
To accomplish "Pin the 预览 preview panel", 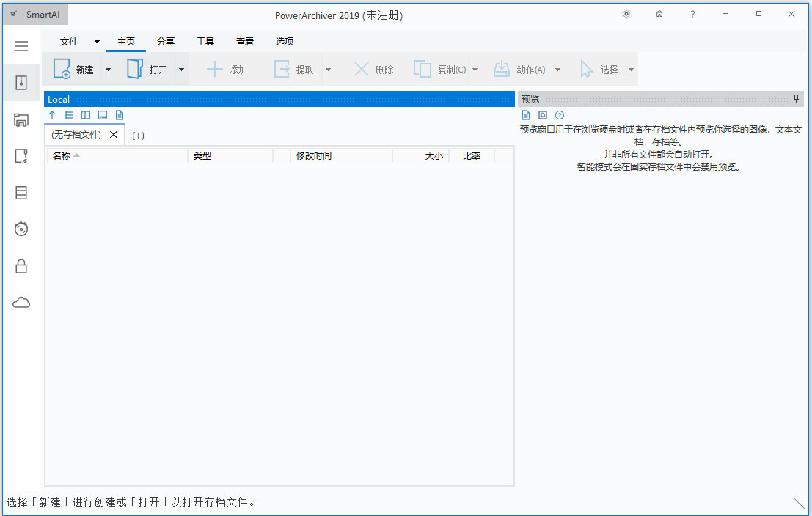I will [x=797, y=99].
